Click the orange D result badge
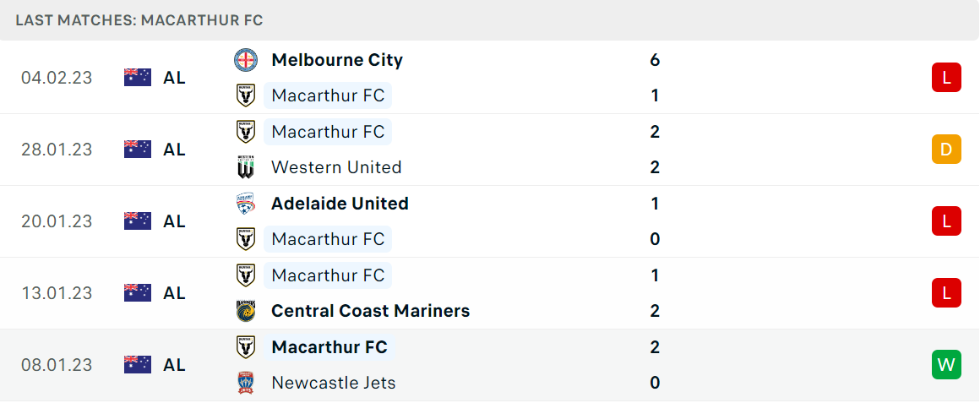 (946, 150)
